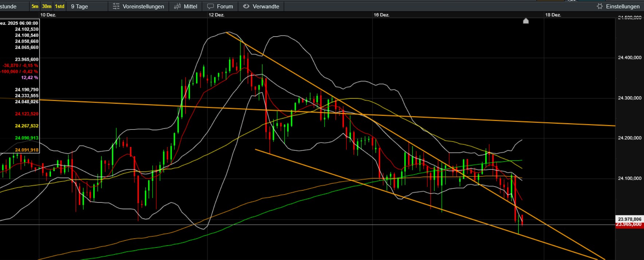644x260 pixels.
Task: Click the 12 Dez. date label
Action: pyautogui.click(x=216, y=15)
